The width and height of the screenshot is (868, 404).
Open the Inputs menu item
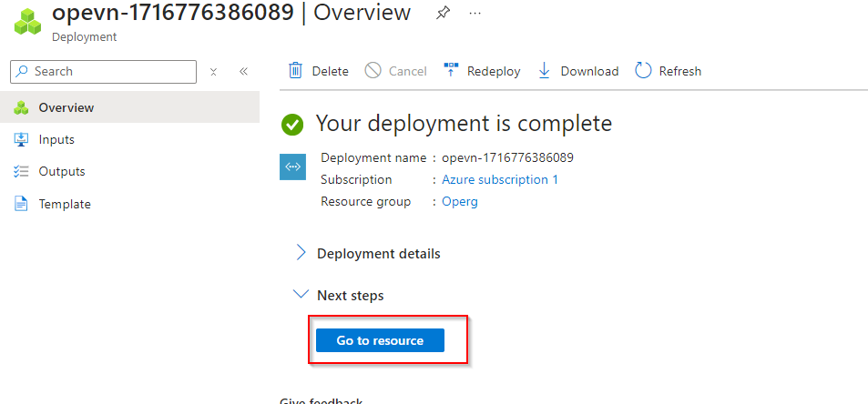tap(56, 139)
